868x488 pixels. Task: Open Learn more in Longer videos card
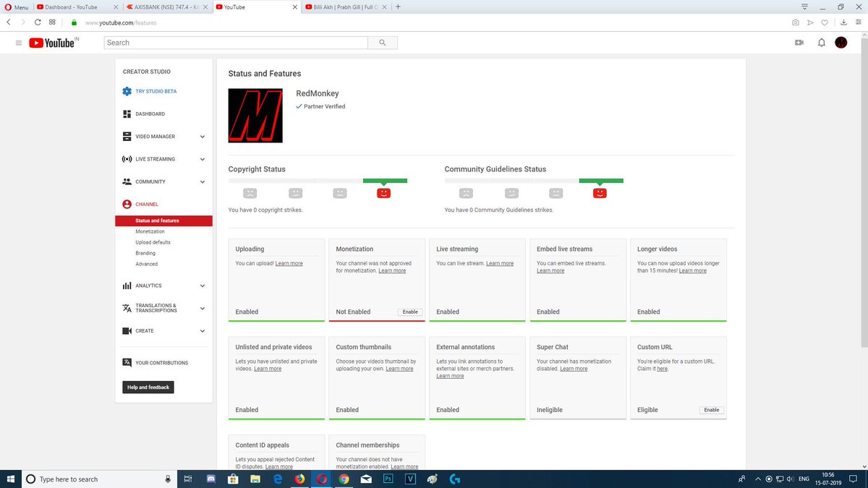pyautogui.click(x=692, y=270)
